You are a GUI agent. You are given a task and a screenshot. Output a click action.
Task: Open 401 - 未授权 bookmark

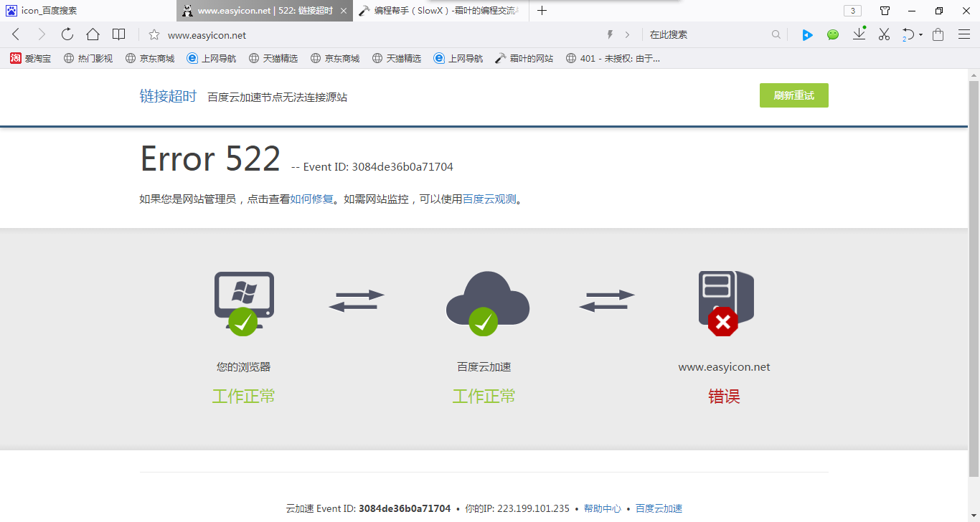click(613, 59)
